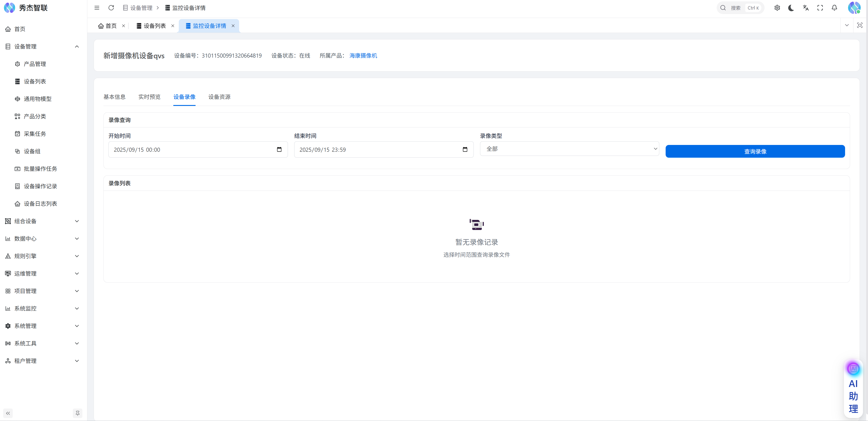Pin the sidebar with pin icon
Viewport: 868px width, 421px height.
[78, 413]
